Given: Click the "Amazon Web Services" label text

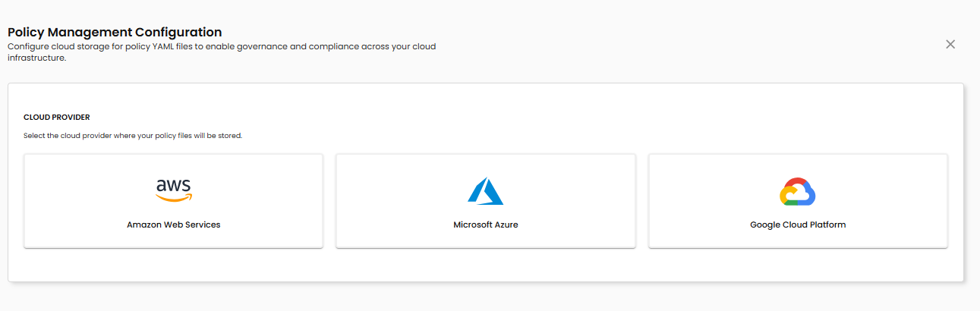Looking at the screenshot, I should [174, 225].
